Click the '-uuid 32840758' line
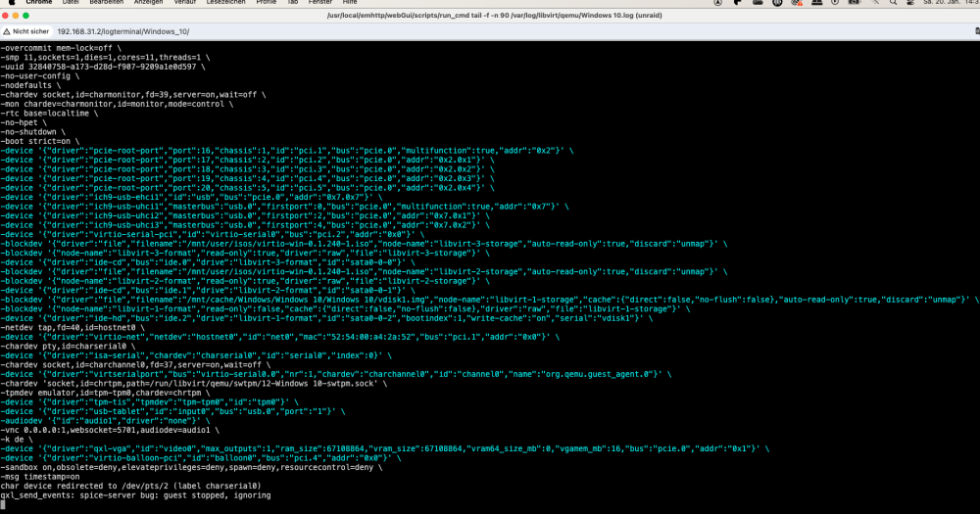Image resolution: width=980 pixels, height=514 pixels. (103, 67)
